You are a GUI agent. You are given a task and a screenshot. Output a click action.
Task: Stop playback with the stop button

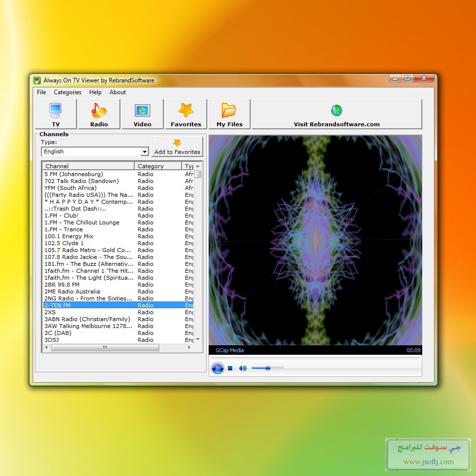pyautogui.click(x=230, y=368)
